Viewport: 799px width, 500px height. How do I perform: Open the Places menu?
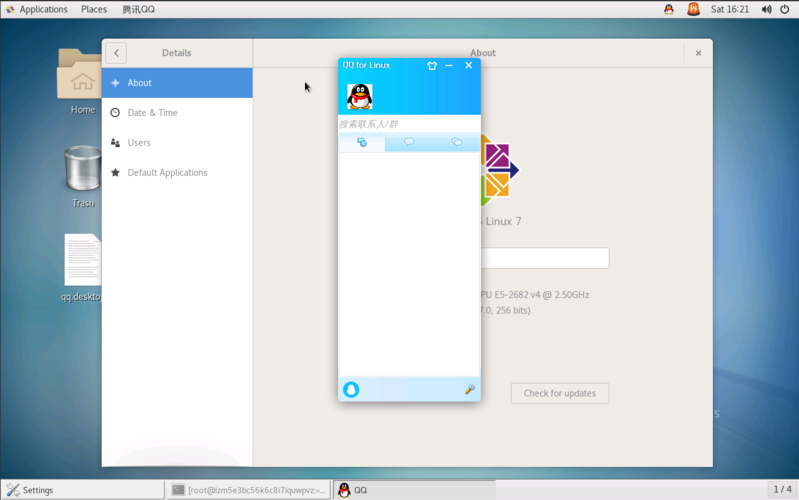(94, 9)
